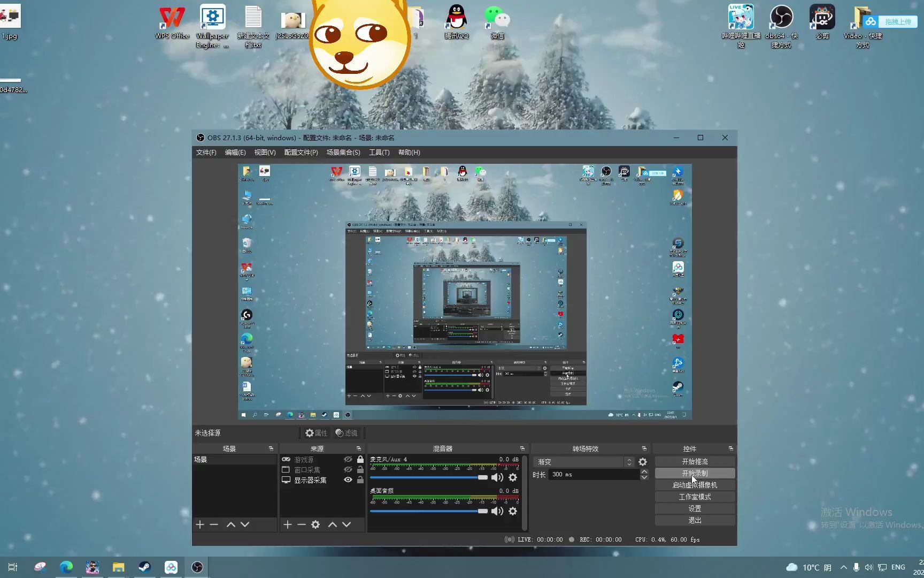The width and height of the screenshot is (924, 578).
Task: Select 场景 item in scenes list
Action: coord(234,460)
